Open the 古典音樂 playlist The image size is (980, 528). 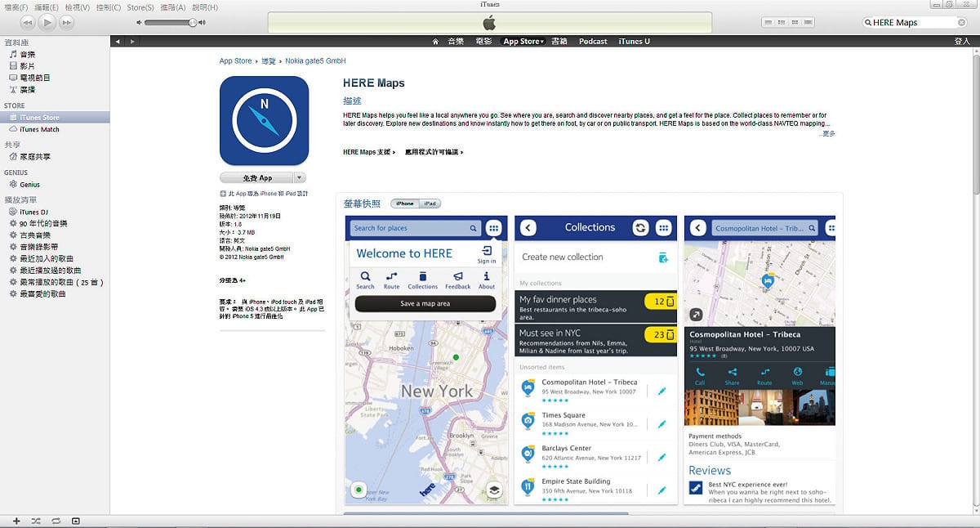[x=35, y=235]
